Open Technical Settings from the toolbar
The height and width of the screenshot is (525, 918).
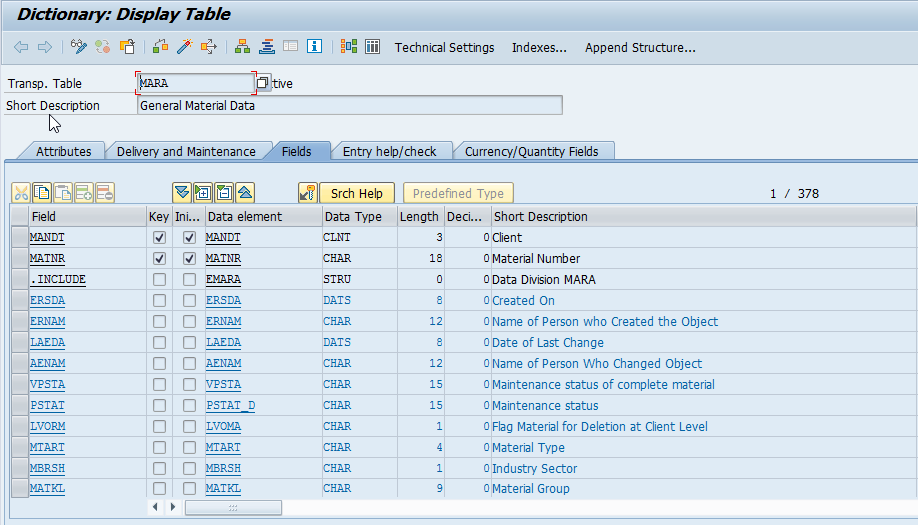(x=444, y=47)
